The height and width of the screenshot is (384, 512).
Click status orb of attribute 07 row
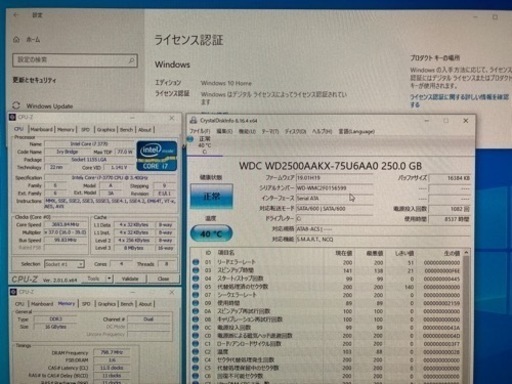click(x=196, y=295)
